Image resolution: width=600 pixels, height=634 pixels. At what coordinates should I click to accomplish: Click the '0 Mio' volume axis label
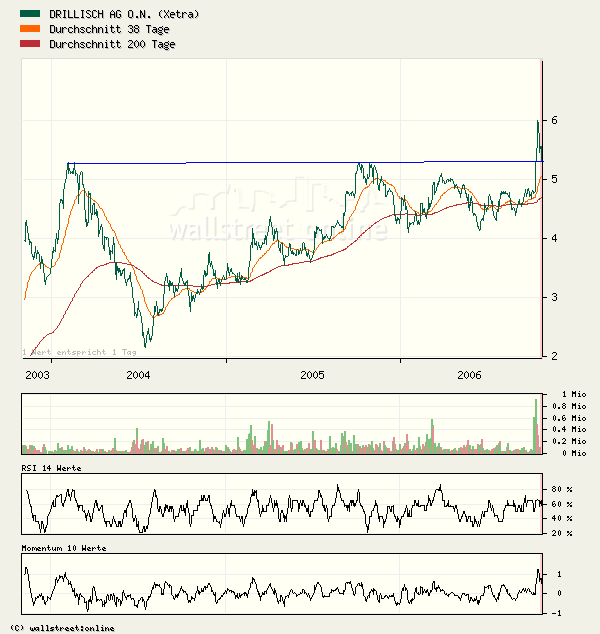[x=574, y=453]
